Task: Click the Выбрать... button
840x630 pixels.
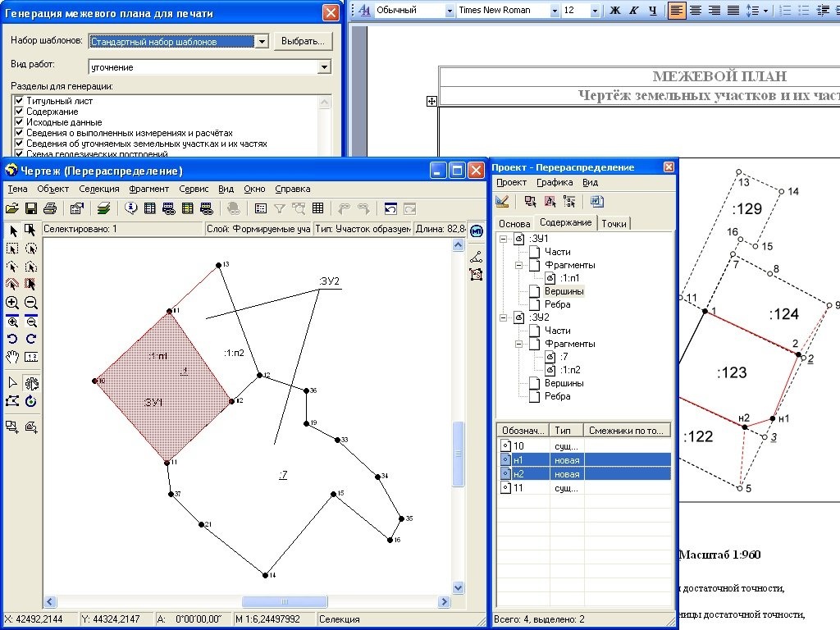Action: pos(303,41)
